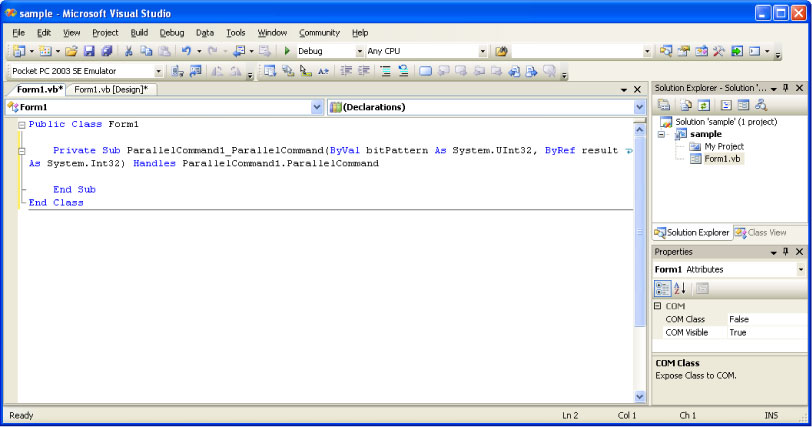Open the Properties Window toolbar icon
Screen dimensions: 812x427
tap(684, 51)
